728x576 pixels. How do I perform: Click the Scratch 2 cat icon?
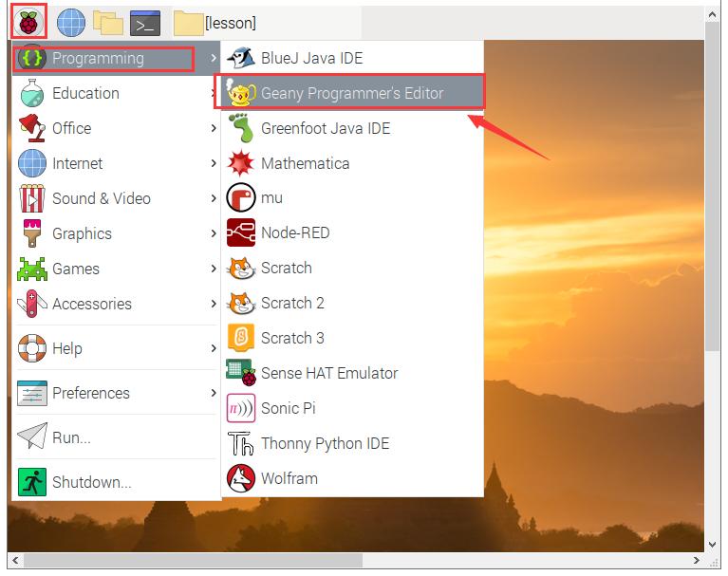coord(241,303)
